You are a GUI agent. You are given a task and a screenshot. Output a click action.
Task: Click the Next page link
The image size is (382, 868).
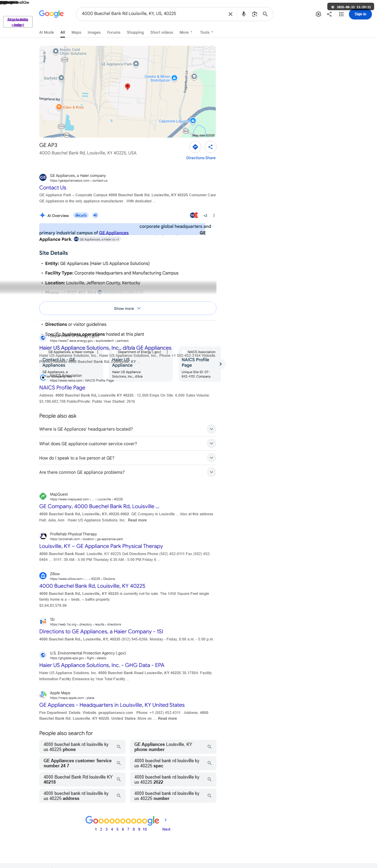(166, 829)
